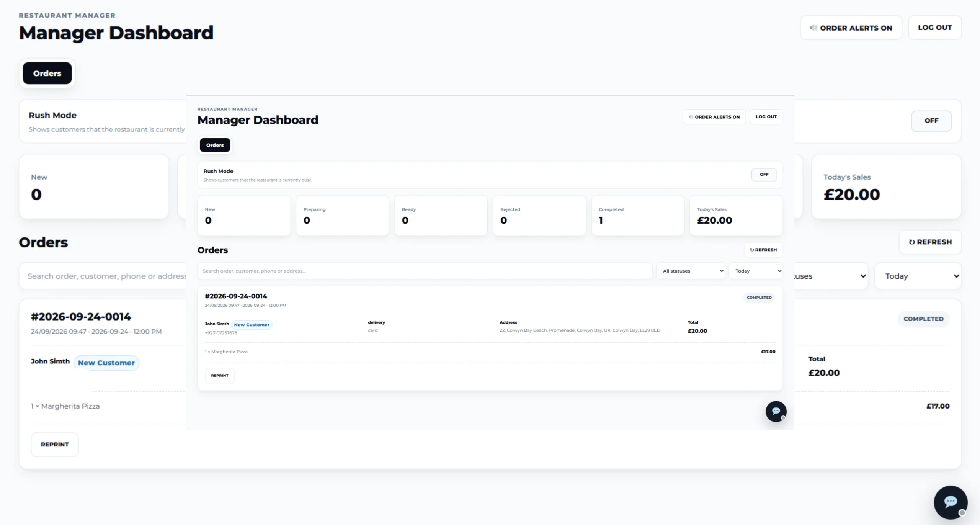Viewport: 980px width, 525px height.
Task: Select the Rejected stat card in the inset dashboard
Action: 539,215
